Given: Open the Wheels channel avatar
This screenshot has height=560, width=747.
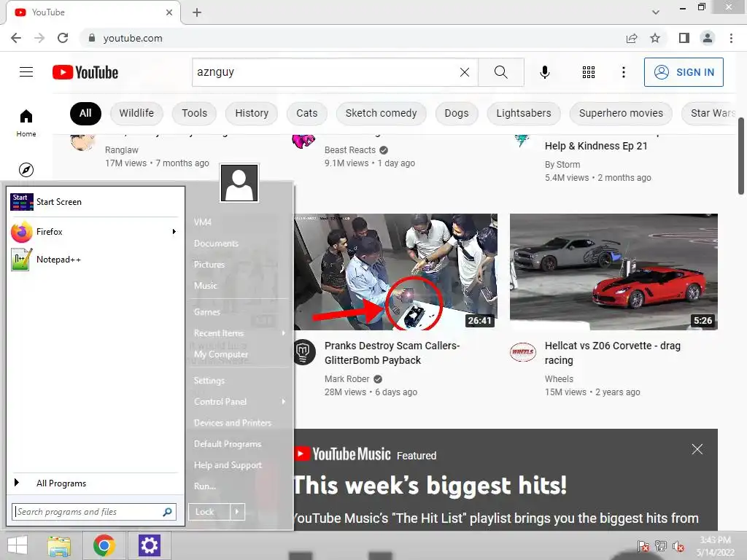Looking at the screenshot, I should click(x=522, y=352).
